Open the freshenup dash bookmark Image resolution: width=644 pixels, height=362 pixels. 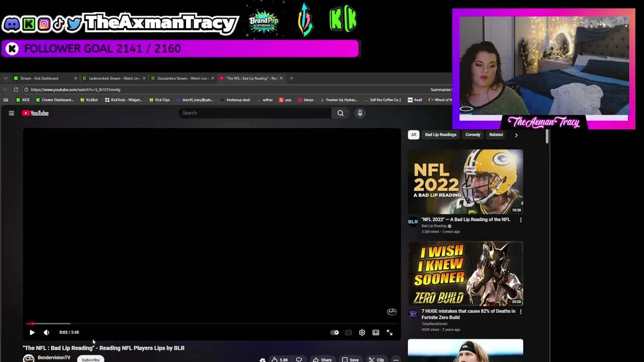coord(235,100)
